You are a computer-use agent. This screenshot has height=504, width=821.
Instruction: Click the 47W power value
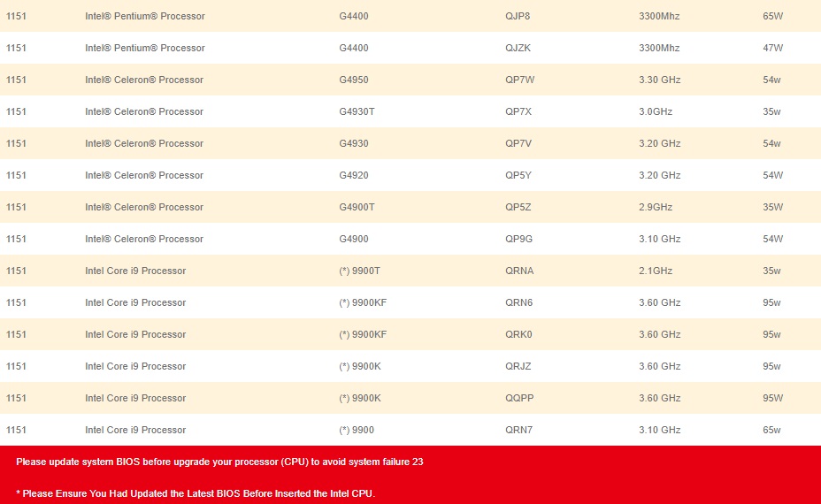[773, 48]
